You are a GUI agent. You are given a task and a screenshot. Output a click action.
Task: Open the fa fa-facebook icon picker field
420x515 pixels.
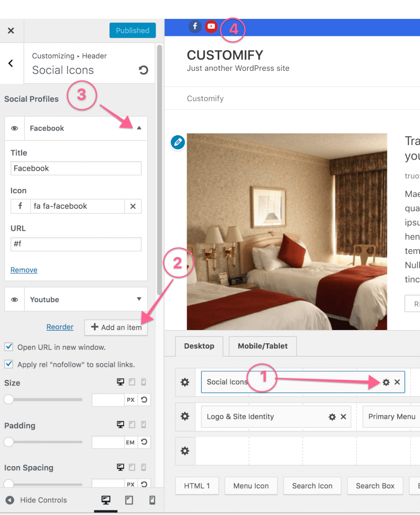point(77,206)
